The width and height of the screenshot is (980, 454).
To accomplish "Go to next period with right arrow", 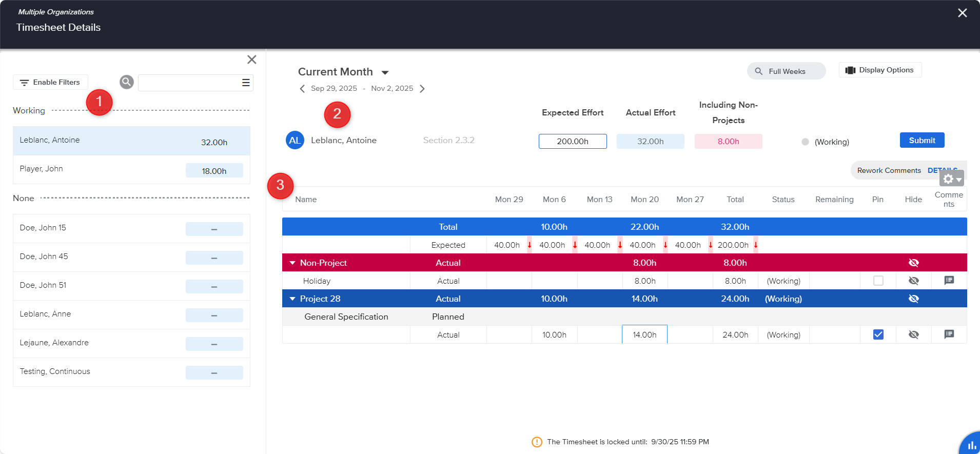I will tap(422, 89).
